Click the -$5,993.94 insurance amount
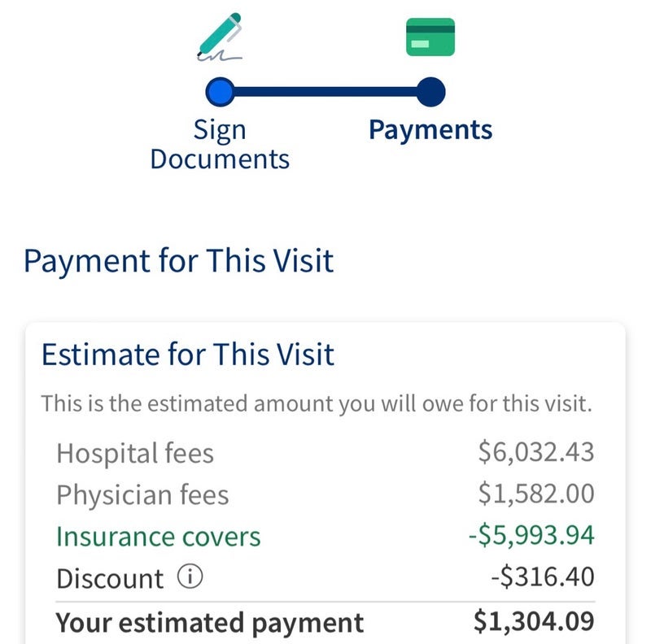This screenshot has height=644, width=651. (x=531, y=537)
